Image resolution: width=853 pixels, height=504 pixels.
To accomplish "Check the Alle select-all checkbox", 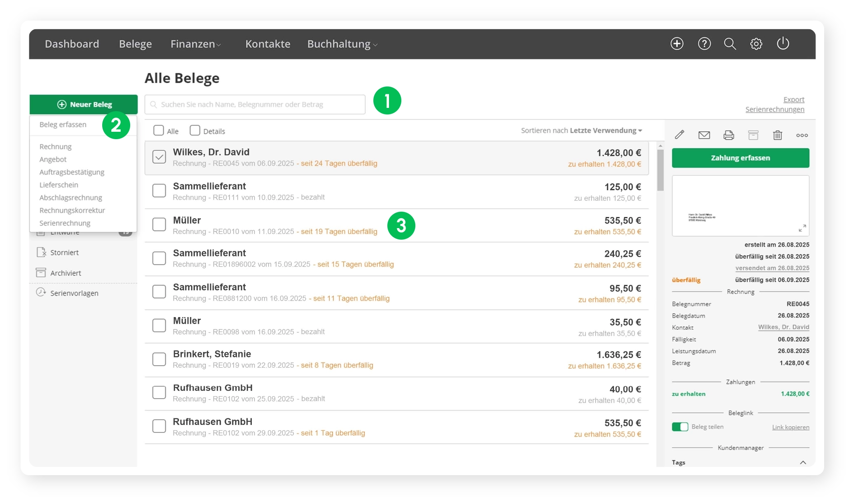I will (159, 131).
